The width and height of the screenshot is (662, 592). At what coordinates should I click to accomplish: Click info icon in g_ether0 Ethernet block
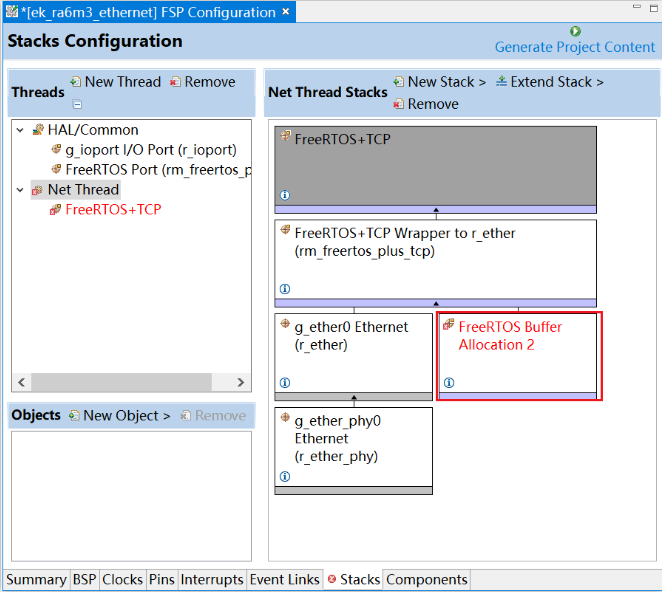click(285, 382)
